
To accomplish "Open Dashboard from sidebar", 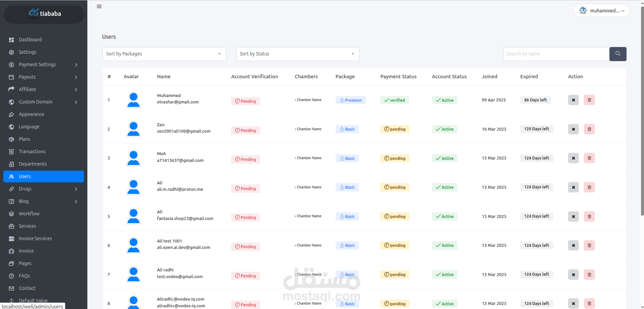I will (x=30, y=40).
